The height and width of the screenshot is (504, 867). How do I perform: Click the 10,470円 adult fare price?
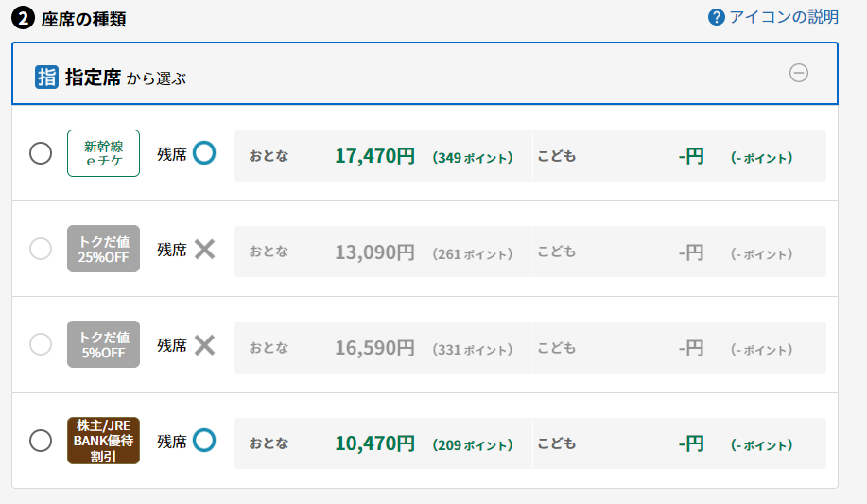pyautogui.click(x=374, y=443)
